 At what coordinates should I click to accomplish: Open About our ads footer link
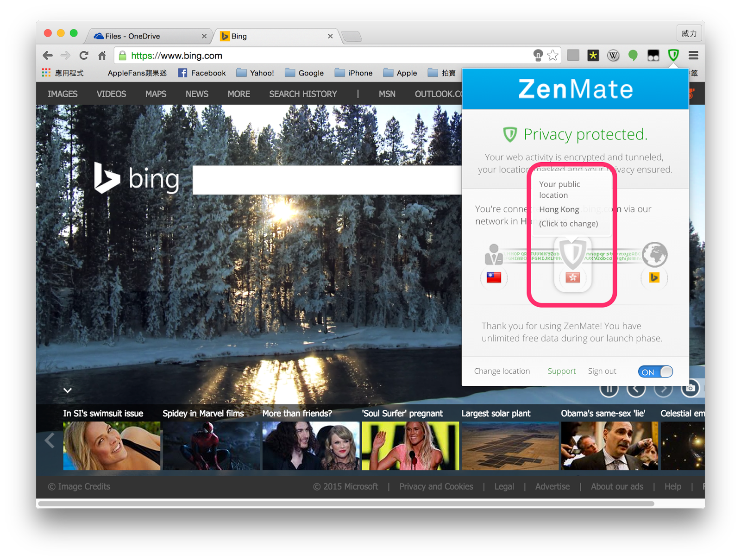point(617,486)
